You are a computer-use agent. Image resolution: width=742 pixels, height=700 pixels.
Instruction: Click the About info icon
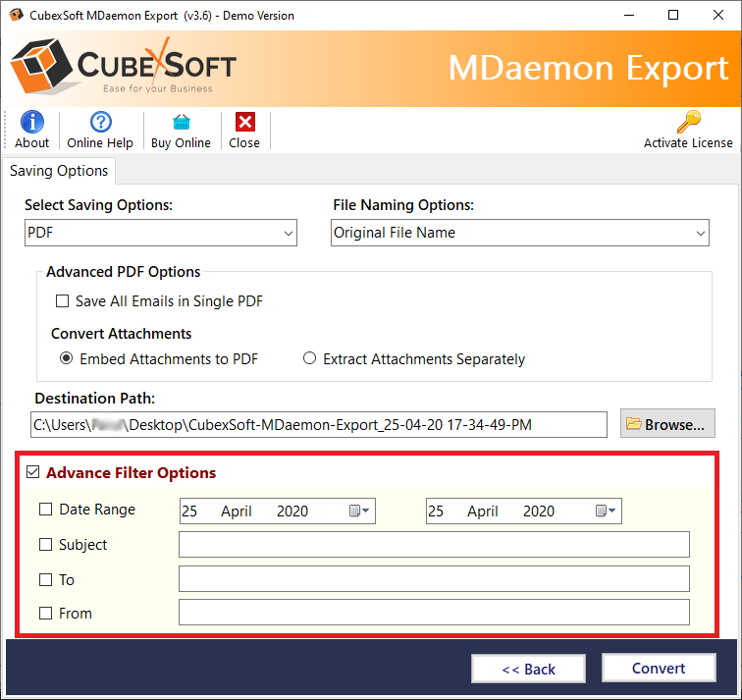(31, 123)
